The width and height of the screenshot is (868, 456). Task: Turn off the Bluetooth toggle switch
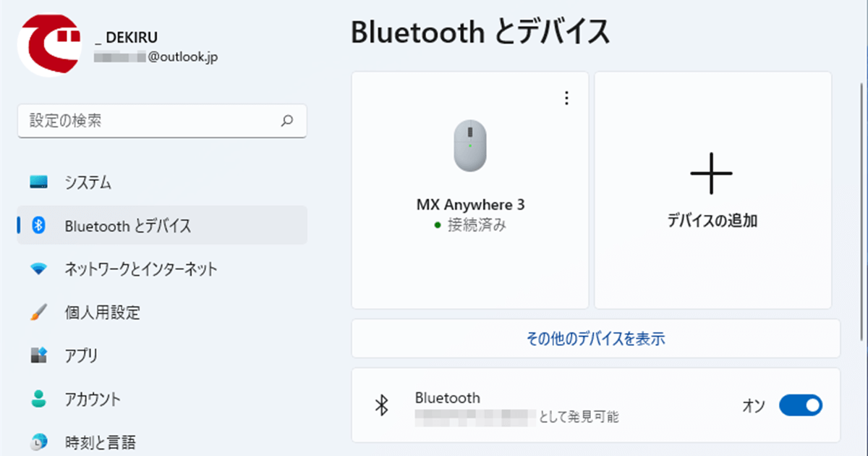[x=800, y=405]
